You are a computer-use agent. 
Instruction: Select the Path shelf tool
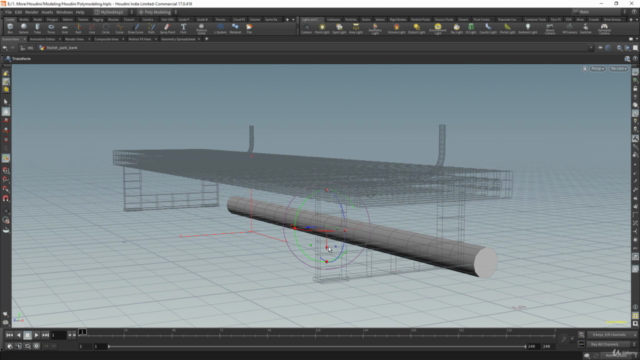pyautogui.click(x=151, y=28)
